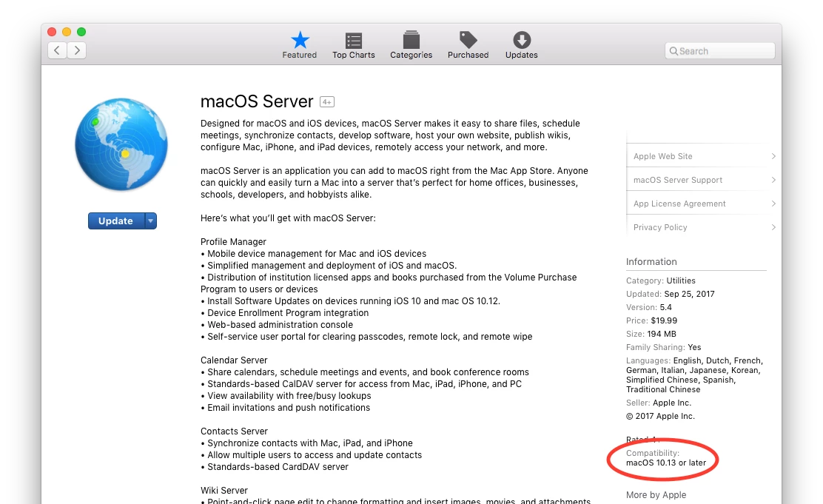This screenshot has width=823, height=504.
Task: Open the Featured star tab
Action: [x=300, y=40]
